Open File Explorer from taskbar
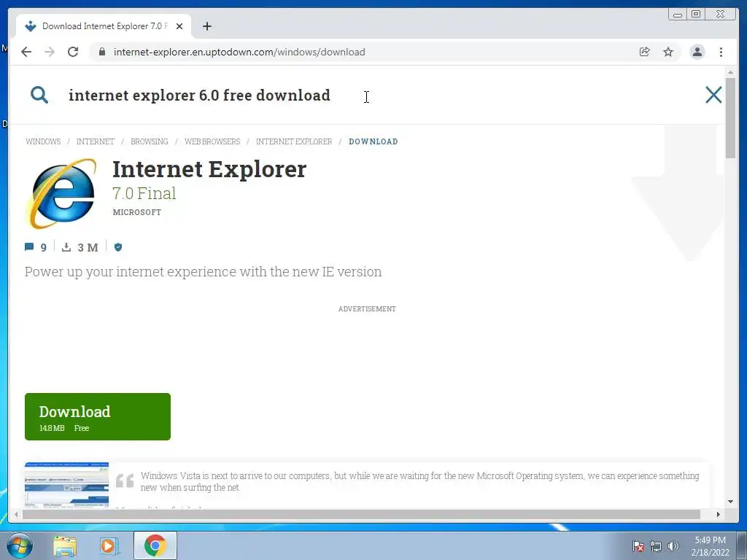Viewport: 747px width, 560px height. point(65,546)
